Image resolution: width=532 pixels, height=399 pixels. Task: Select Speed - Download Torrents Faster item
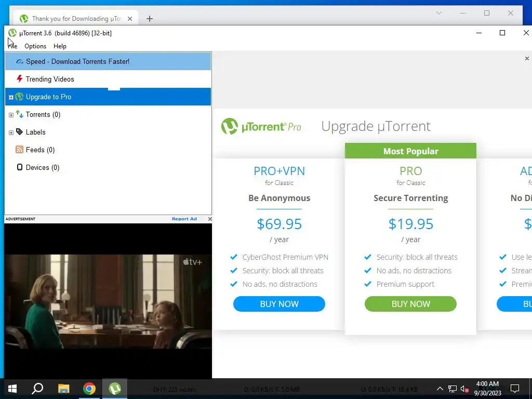pos(108,61)
